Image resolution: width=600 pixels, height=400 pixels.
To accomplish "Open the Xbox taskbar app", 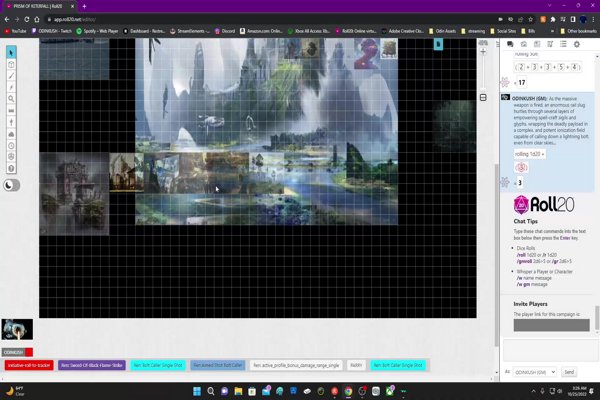I will click(390, 391).
